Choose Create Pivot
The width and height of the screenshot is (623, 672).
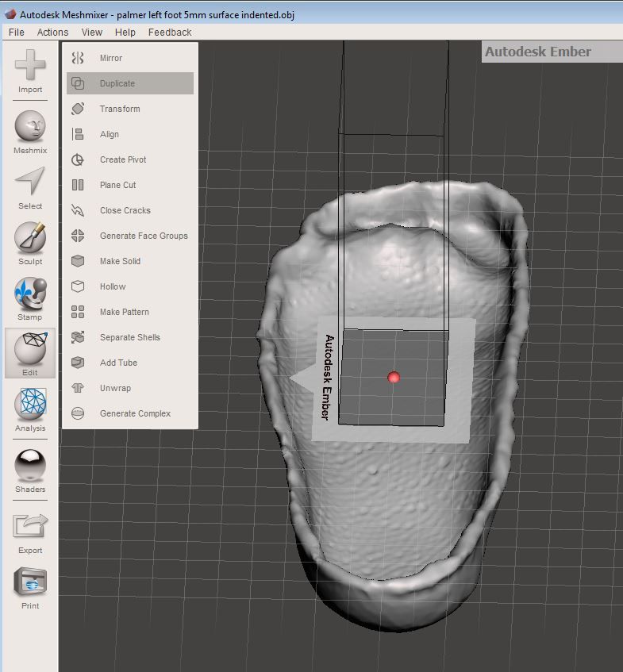pyautogui.click(x=130, y=159)
